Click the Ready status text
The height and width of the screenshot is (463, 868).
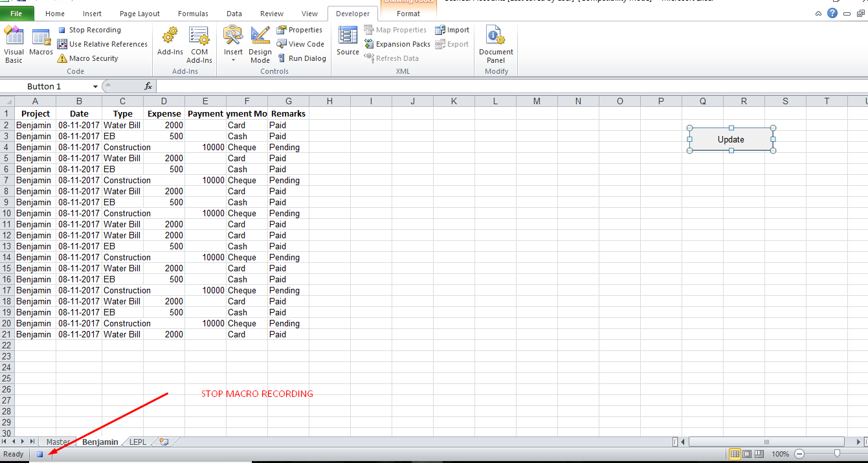pos(14,454)
